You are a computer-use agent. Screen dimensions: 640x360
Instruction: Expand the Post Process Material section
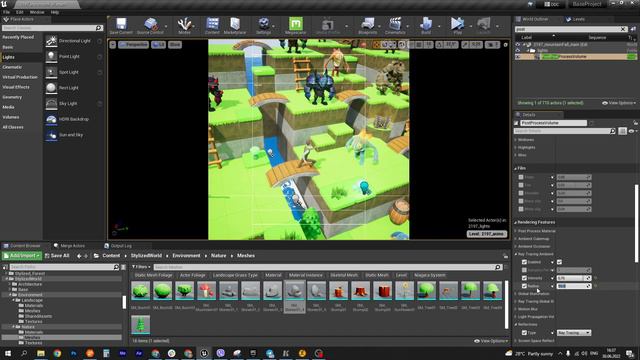[x=516, y=231]
